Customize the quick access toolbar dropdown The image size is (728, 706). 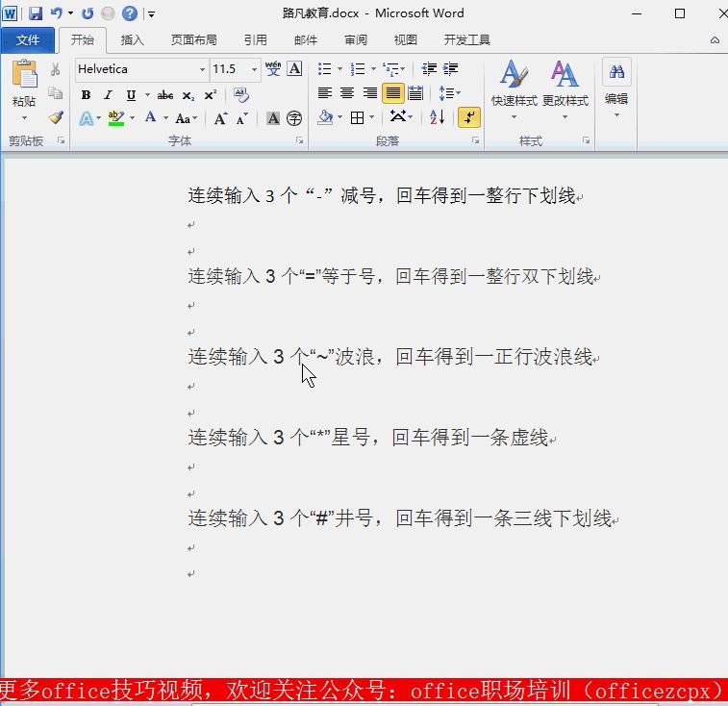(x=151, y=14)
